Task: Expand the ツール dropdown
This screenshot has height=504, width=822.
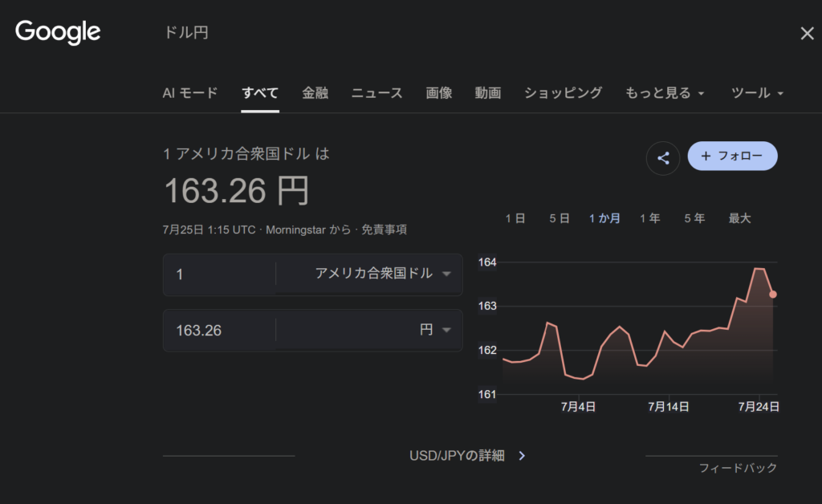Action: [757, 93]
